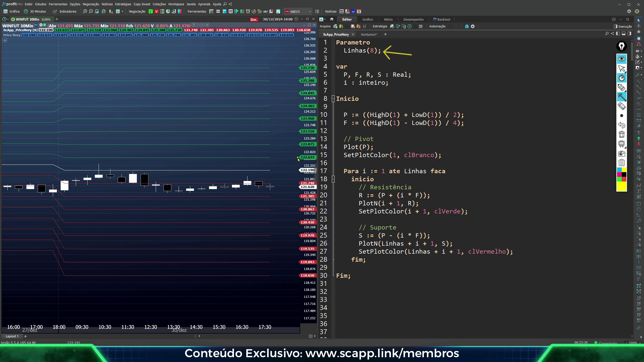This screenshot has height=362, width=644.
Task: Zoom out on the chart
Action: (x=91, y=11)
